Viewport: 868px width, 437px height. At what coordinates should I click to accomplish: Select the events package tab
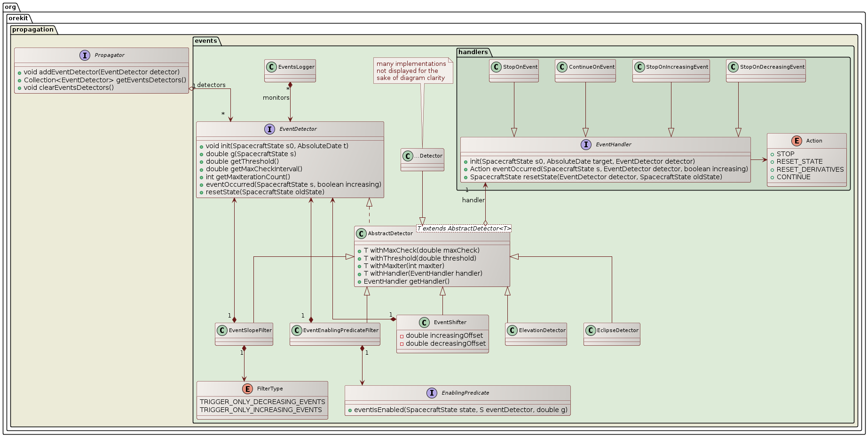pyautogui.click(x=206, y=41)
